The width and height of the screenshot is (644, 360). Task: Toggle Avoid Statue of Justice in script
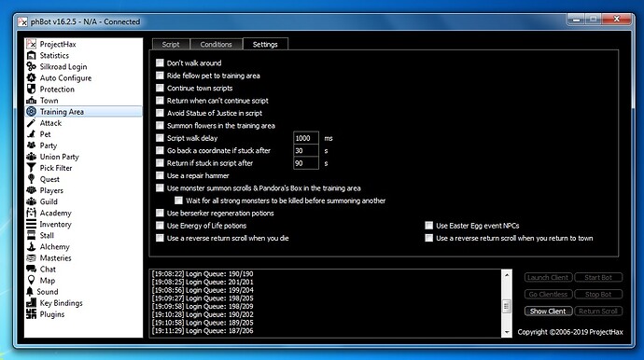(160, 113)
